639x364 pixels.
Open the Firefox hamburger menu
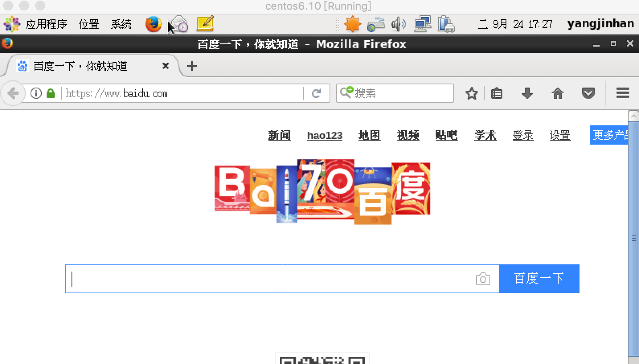[623, 93]
